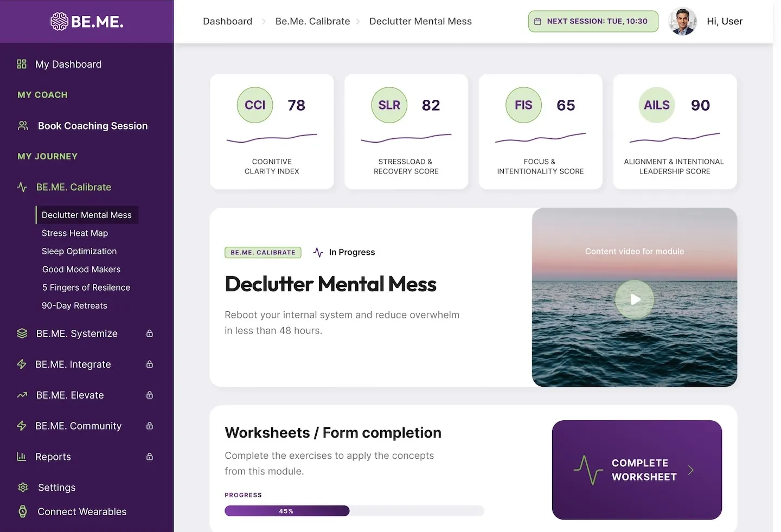Click the BE.ME. Integrate lightning icon
781x532 pixels.
pyautogui.click(x=22, y=364)
